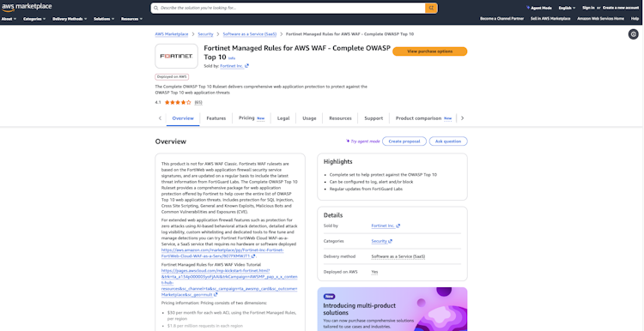Open the Usage tab
This screenshot has height=331, width=644.
[x=309, y=118]
